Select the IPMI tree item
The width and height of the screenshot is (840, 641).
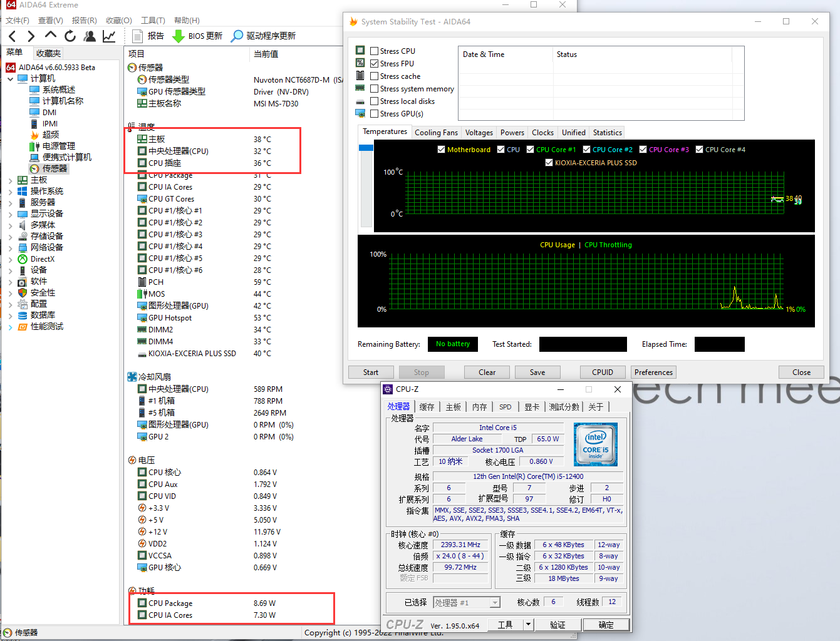click(50, 123)
